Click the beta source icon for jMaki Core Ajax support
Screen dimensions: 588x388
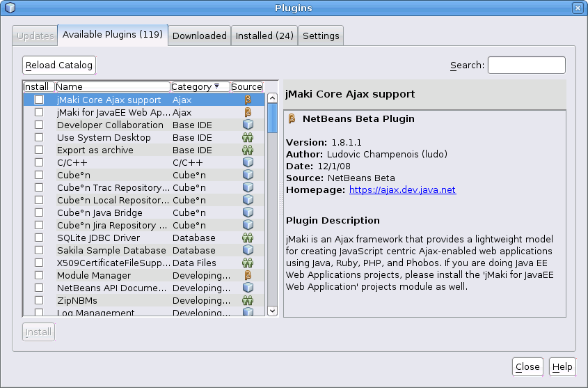click(x=248, y=100)
